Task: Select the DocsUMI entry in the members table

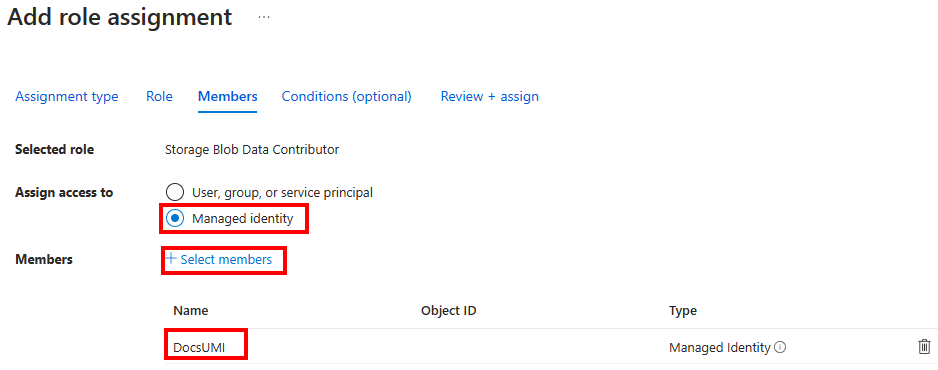Action: [x=199, y=347]
